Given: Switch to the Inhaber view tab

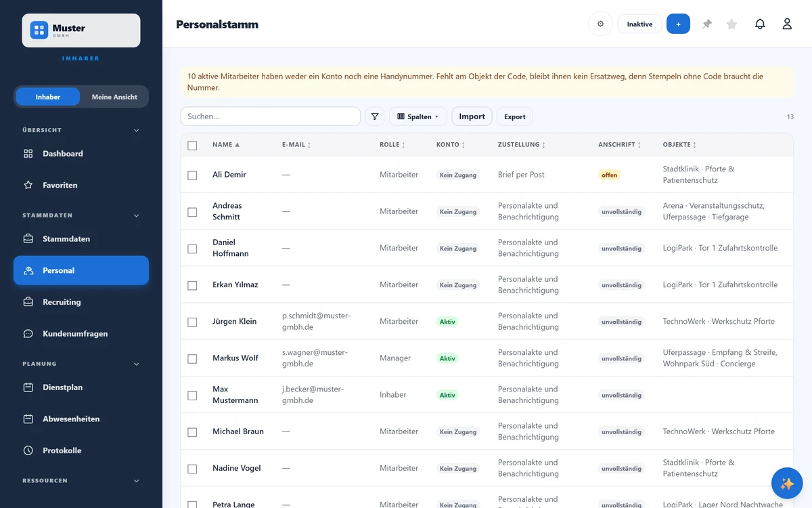Looking at the screenshot, I should pyautogui.click(x=48, y=97).
